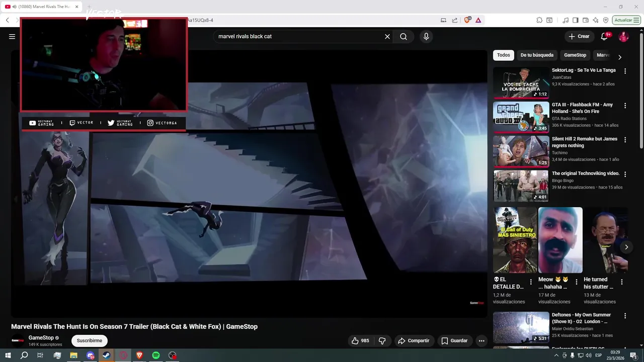This screenshot has width=644, height=362.
Task: Click the magnifying glass search button
Action: (404, 36)
